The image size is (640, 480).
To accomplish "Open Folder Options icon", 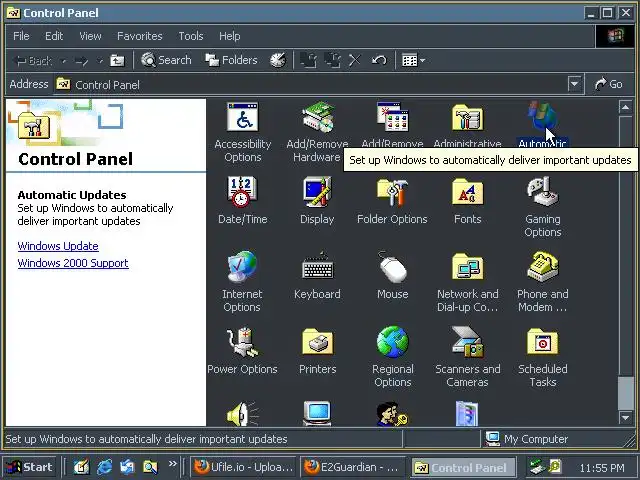I will [392, 193].
